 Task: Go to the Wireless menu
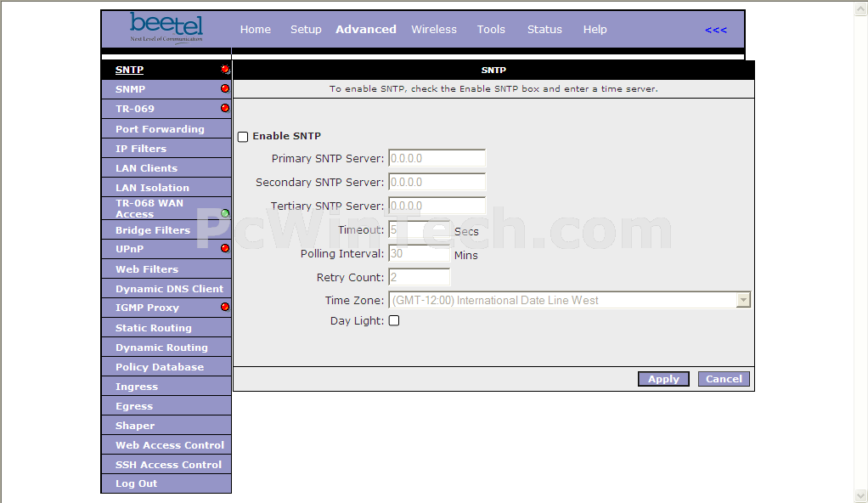point(434,30)
